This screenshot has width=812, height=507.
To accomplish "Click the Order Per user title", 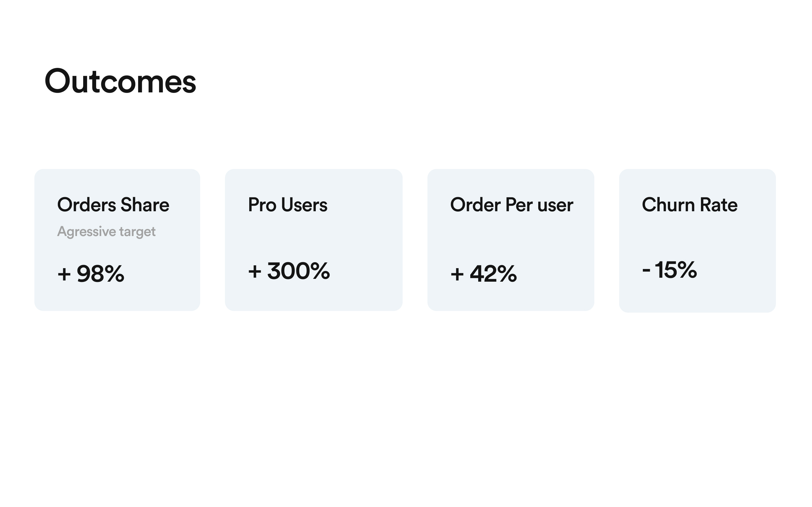I will [x=512, y=204].
